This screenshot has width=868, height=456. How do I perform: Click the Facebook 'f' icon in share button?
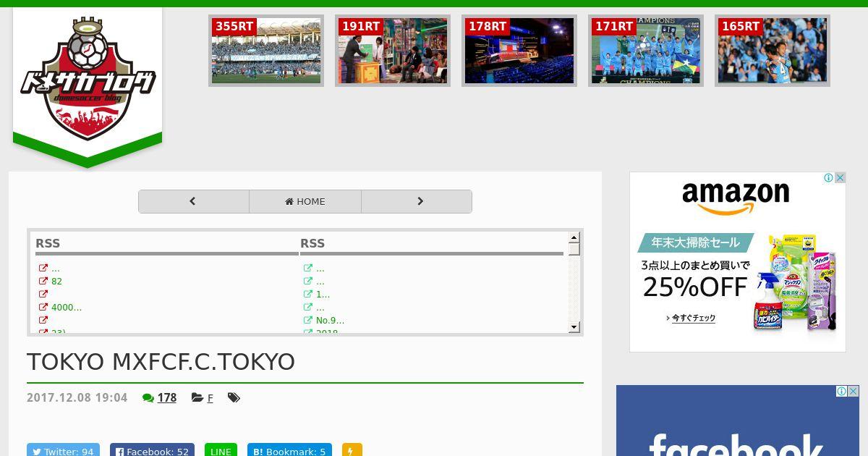tap(120, 452)
